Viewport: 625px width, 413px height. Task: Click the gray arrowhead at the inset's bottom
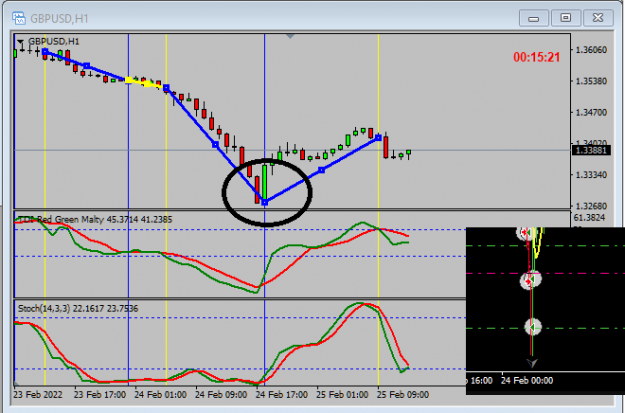pyautogui.click(x=532, y=362)
